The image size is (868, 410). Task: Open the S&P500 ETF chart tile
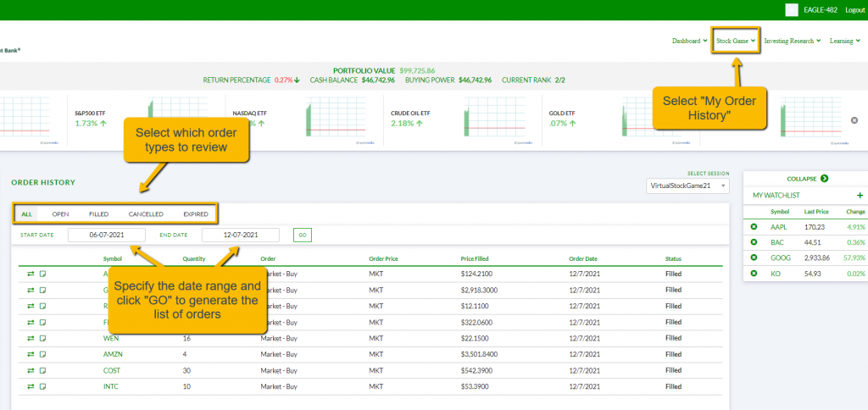pos(146,120)
